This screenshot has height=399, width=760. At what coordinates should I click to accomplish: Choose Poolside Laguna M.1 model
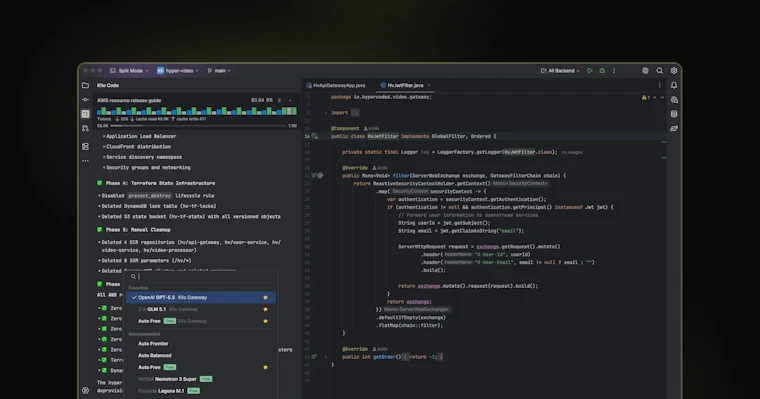201,391
